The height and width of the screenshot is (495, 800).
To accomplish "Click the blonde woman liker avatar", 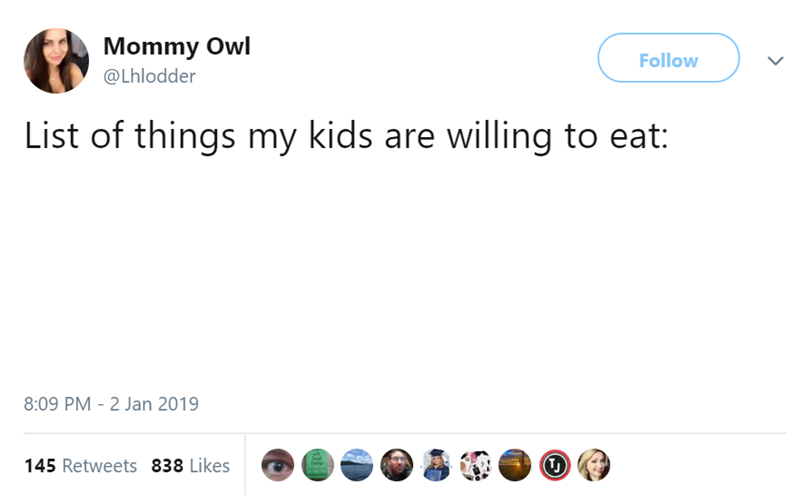I will pyautogui.click(x=592, y=465).
